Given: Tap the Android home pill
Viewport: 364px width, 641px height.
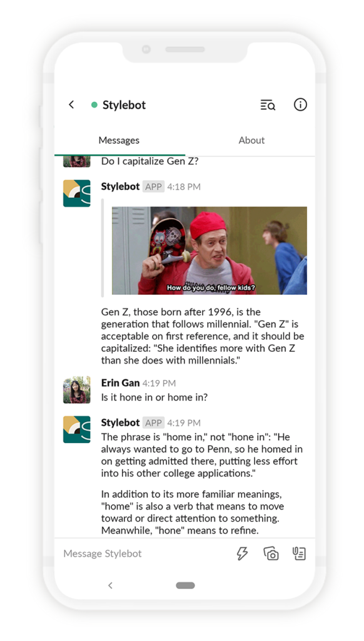Looking at the screenshot, I should point(186,585).
